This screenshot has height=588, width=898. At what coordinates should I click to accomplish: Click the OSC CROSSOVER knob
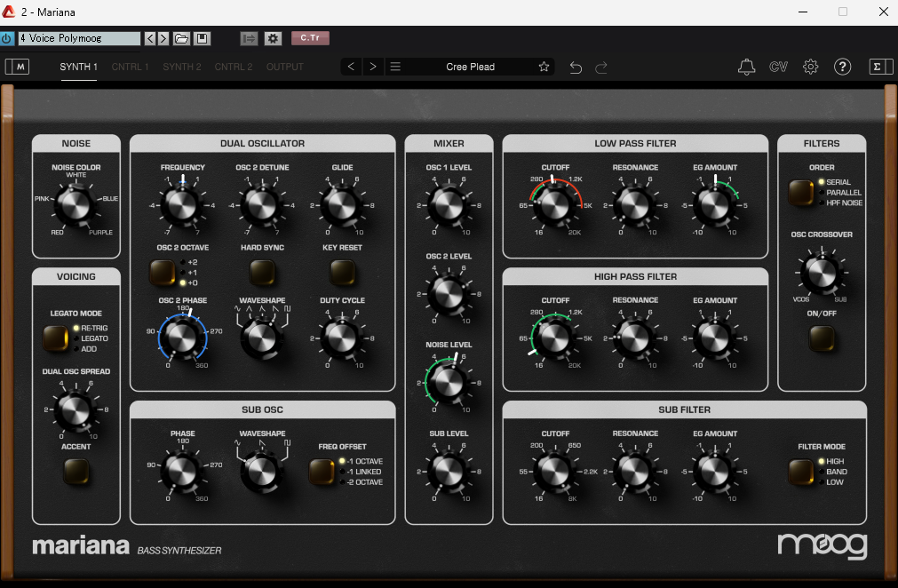(822, 273)
